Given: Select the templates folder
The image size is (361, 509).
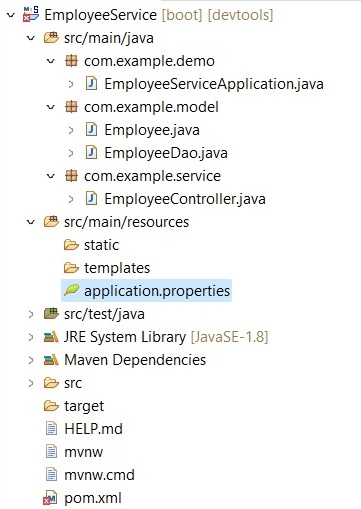Looking at the screenshot, I should point(117,268).
